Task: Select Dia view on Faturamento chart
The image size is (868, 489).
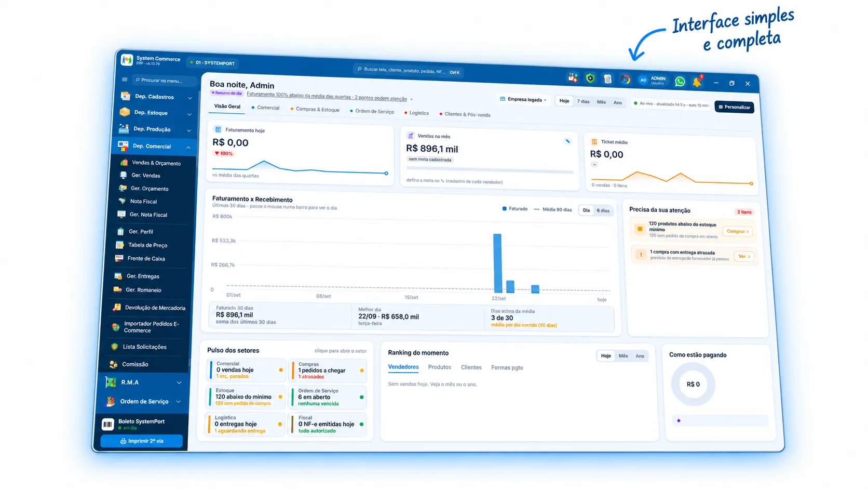Action: point(586,210)
